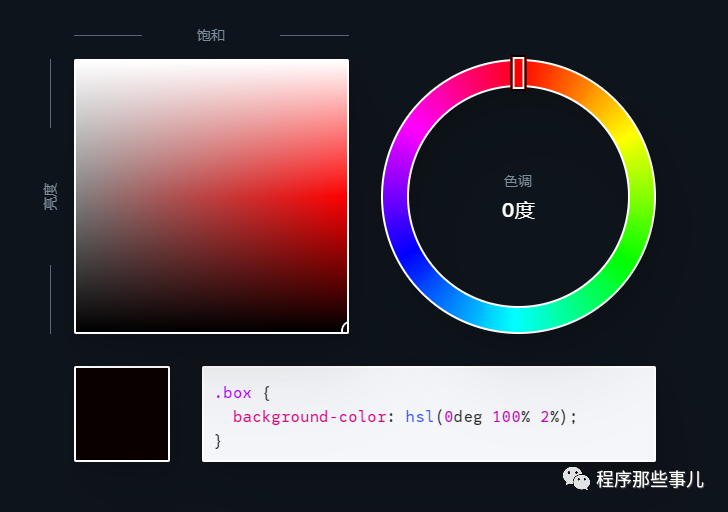Click 'background-color' property in code
The image size is (728, 512).
click(x=309, y=417)
